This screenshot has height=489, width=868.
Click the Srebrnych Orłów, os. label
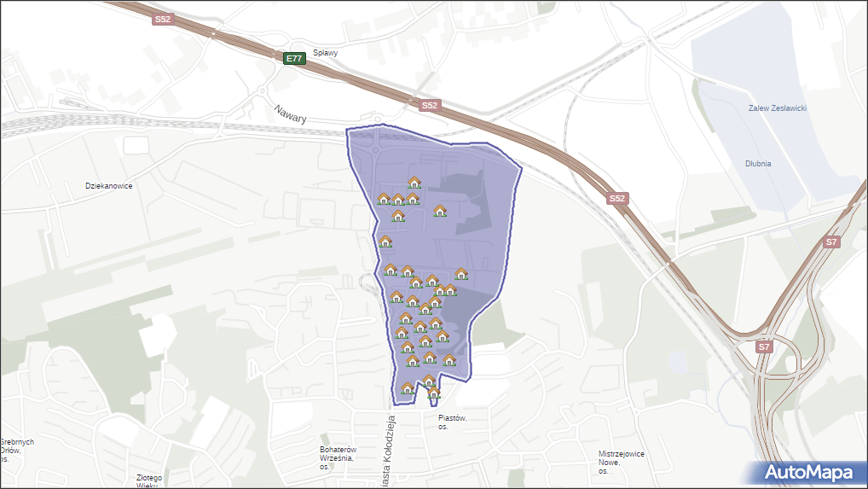(x=17, y=451)
